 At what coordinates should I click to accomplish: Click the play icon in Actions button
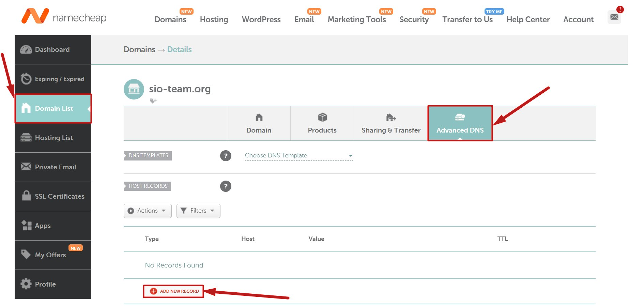click(x=131, y=211)
